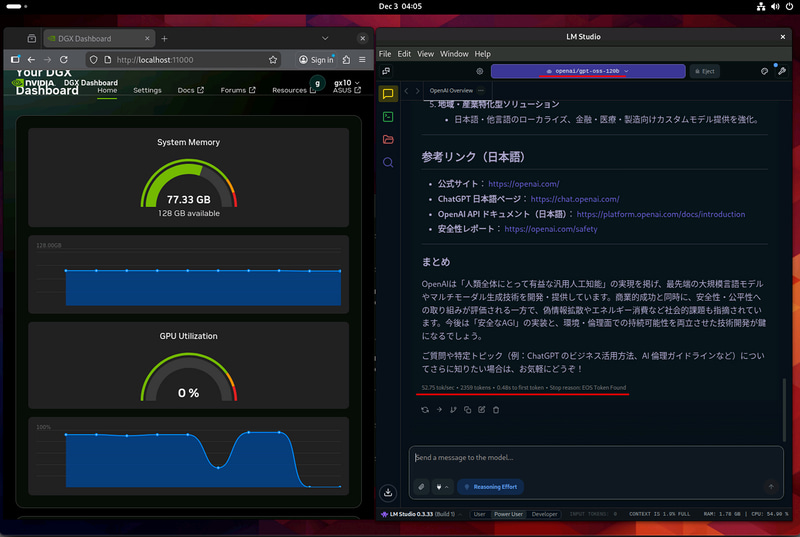Delete the assistant message with trash icon
The width and height of the screenshot is (800, 537).
click(496, 410)
